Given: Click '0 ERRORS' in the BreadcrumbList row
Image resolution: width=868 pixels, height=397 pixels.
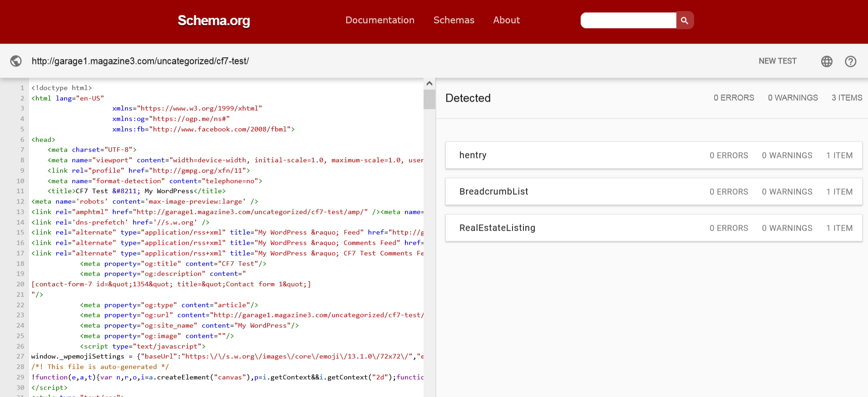Looking at the screenshot, I should pos(729,192).
